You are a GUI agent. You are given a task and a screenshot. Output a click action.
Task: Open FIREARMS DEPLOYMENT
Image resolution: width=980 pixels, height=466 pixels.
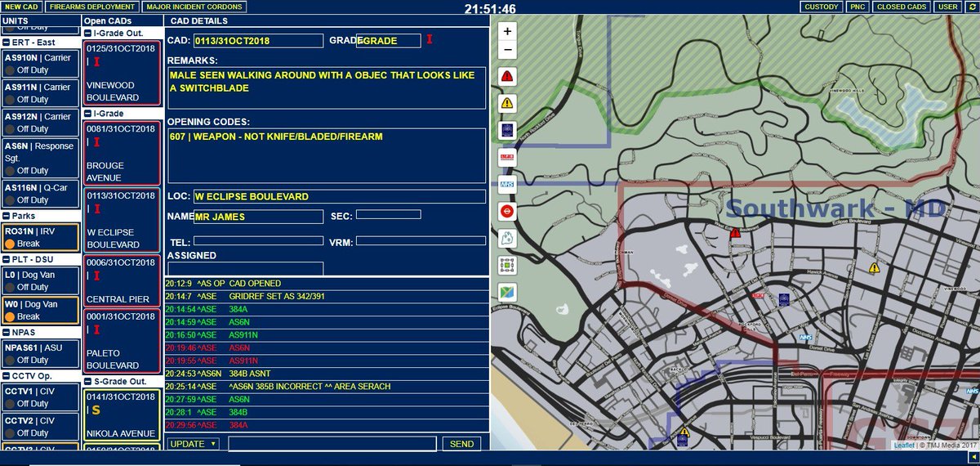click(91, 7)
